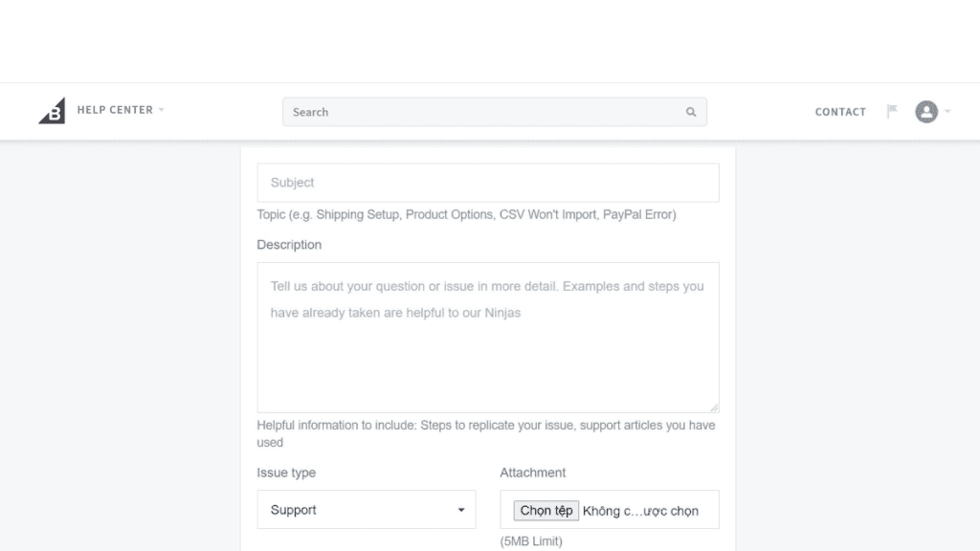Screen dimensions: 980x551
Task: Open the Issue type dropdown showing Support
Action: 366,509
